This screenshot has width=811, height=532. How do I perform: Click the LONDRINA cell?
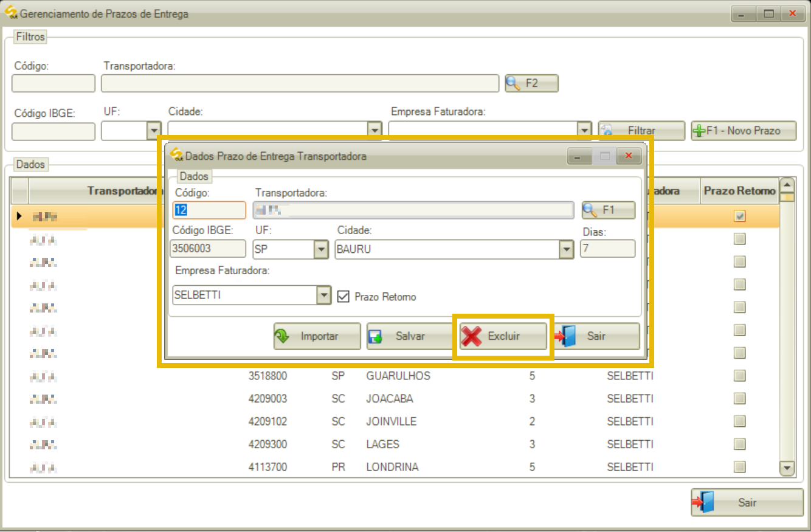click(393, 467)
